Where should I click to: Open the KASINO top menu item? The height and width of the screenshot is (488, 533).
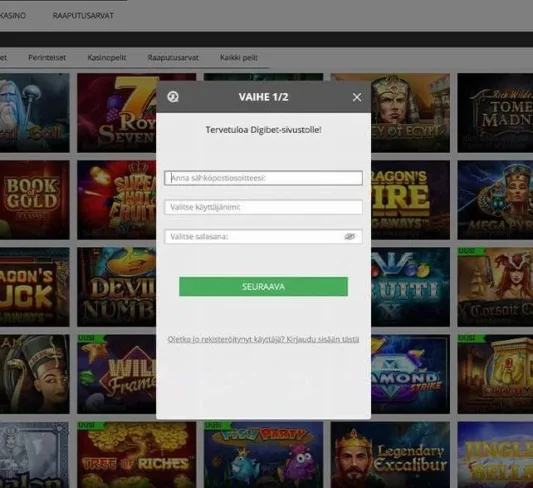point(13,16)
